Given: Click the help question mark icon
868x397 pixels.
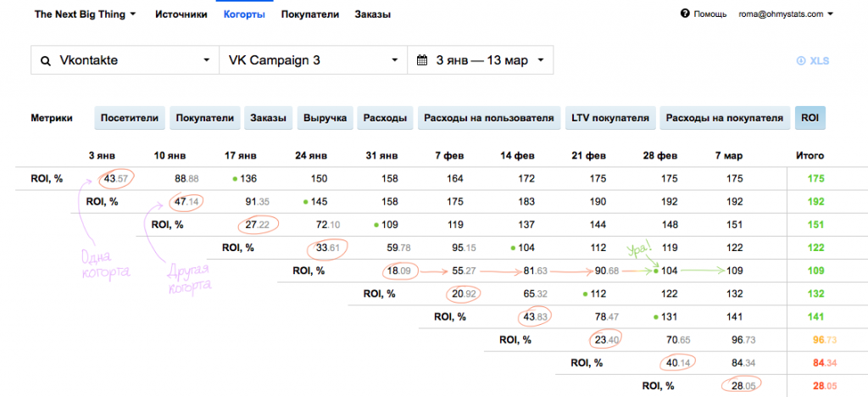Looking at the screenshot, I should click(x=685, y=14).
